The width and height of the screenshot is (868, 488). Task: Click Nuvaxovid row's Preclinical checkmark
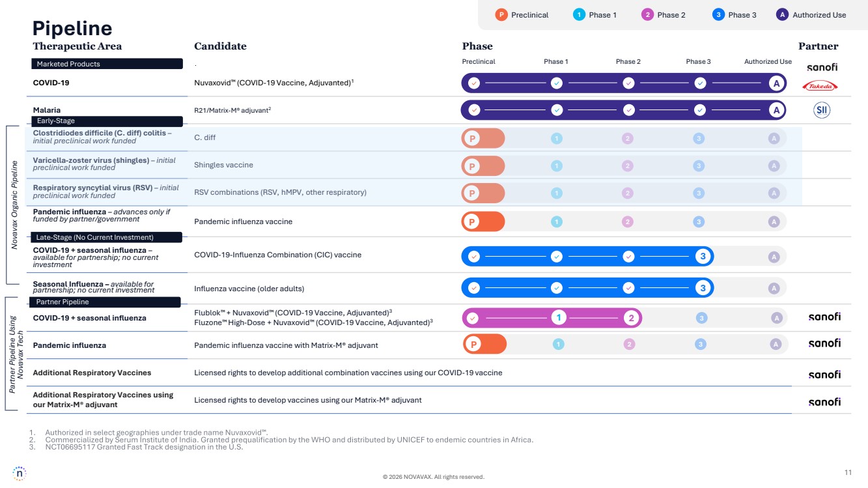[474, 83]
